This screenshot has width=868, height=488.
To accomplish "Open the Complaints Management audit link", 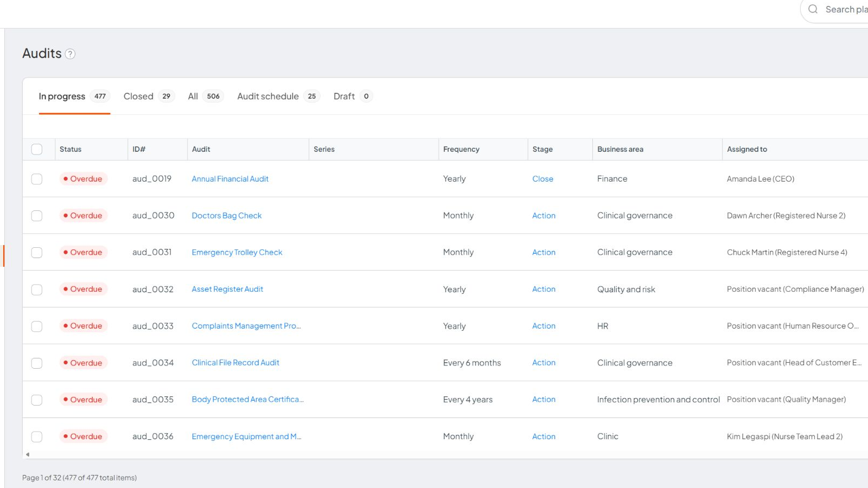I will tap(246, 326).
